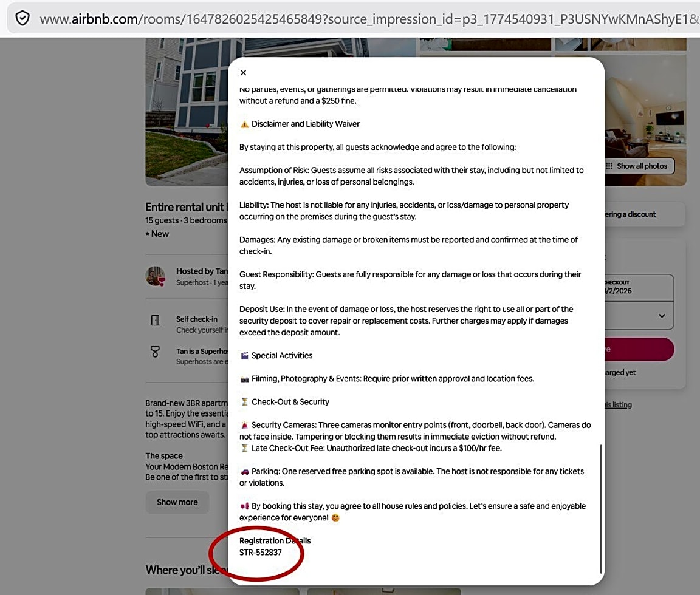Close the house rules modal

(243, 73)
